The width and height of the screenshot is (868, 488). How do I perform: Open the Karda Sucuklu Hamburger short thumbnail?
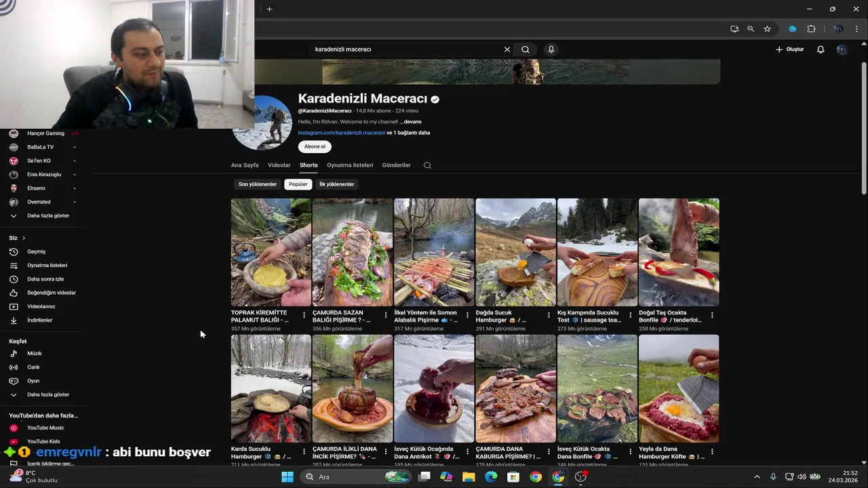(271, 388)
